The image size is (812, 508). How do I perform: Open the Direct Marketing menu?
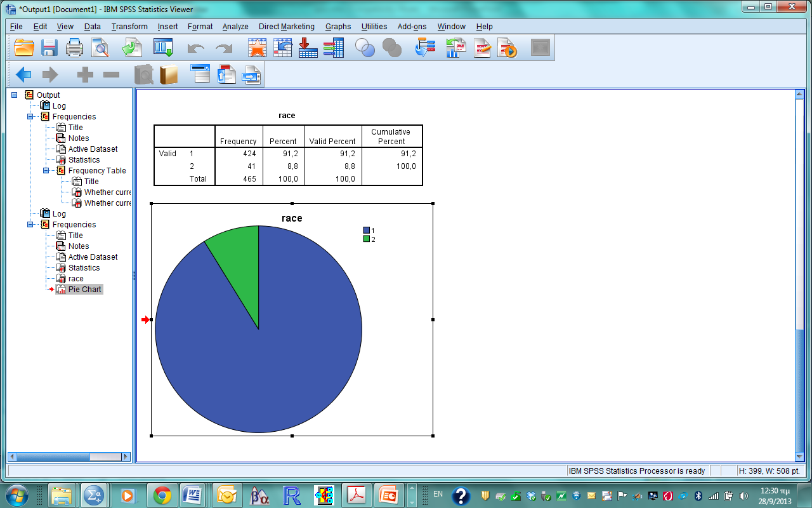(286, 27)
